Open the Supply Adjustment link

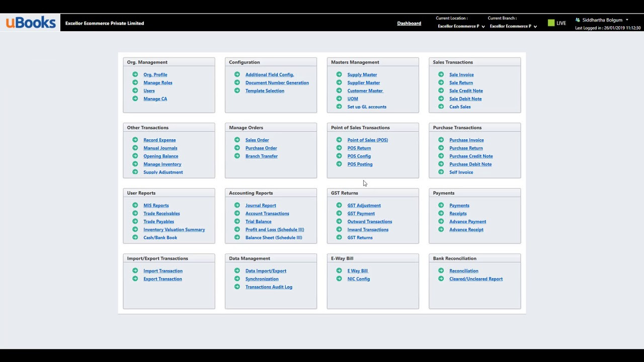click(163, 172)
